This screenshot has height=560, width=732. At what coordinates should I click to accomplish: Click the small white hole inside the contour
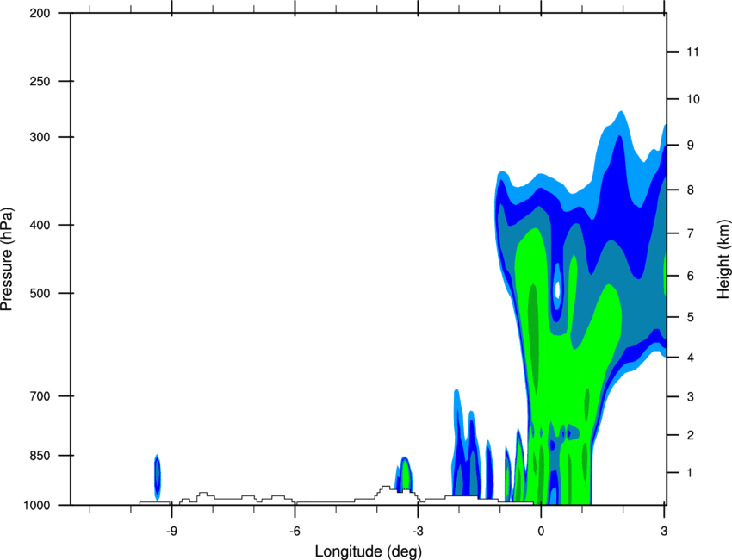[x=557, y=290]
